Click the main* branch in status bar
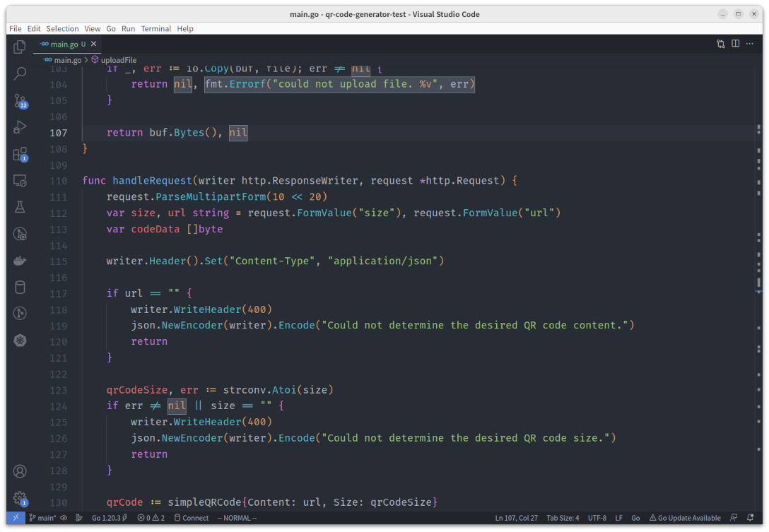Image resolution: width=769 pixels, height=532 pixels. coord(42,518)
